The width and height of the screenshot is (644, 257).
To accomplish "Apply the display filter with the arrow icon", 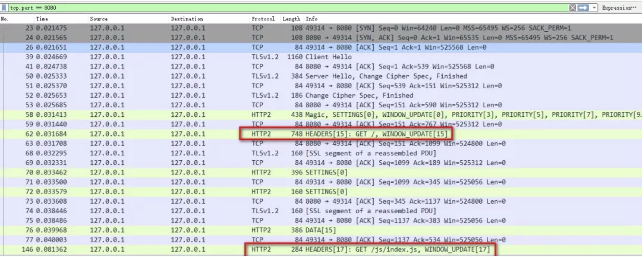I will (583, 8).
